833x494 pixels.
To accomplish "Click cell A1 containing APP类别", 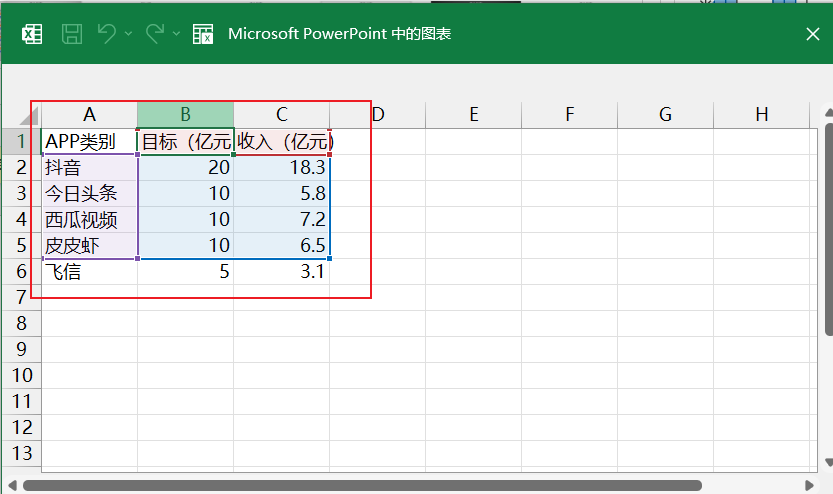I will tap(89, 141).
